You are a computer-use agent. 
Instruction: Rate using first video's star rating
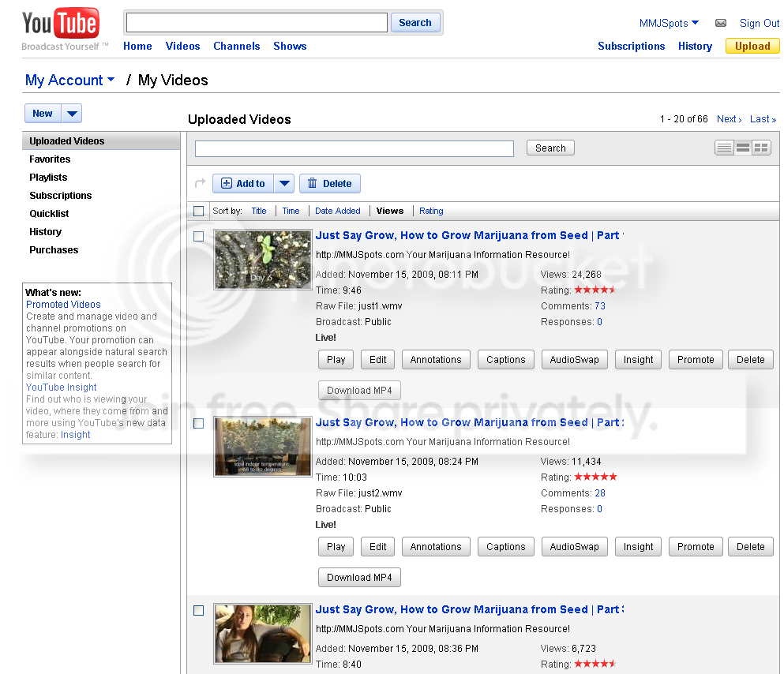click(595, 290)
